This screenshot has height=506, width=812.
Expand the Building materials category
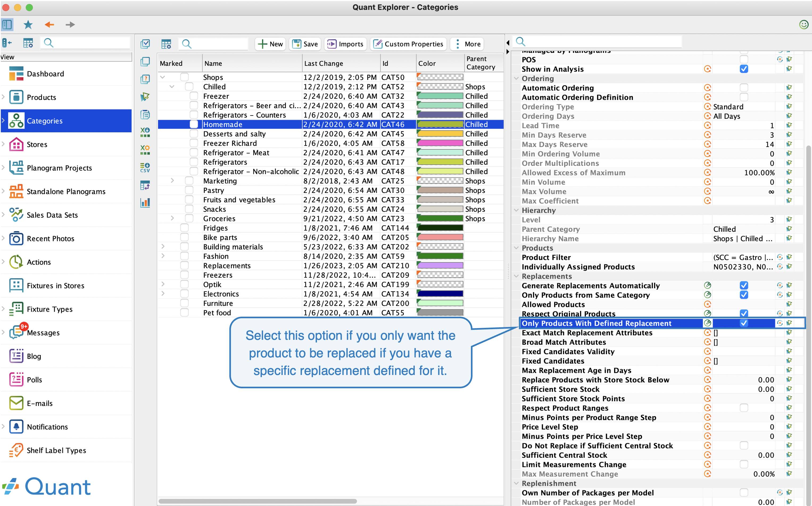pyautogui.click(x=163, y=247)
